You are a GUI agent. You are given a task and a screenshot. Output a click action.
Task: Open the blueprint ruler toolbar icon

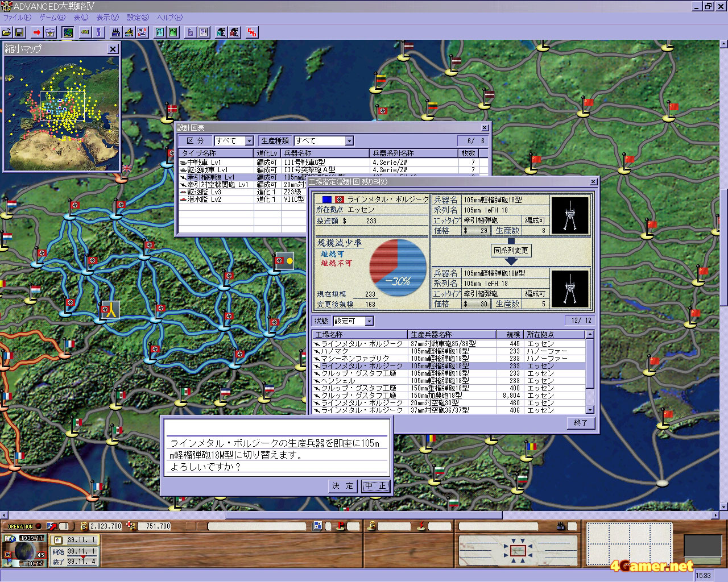129,32
